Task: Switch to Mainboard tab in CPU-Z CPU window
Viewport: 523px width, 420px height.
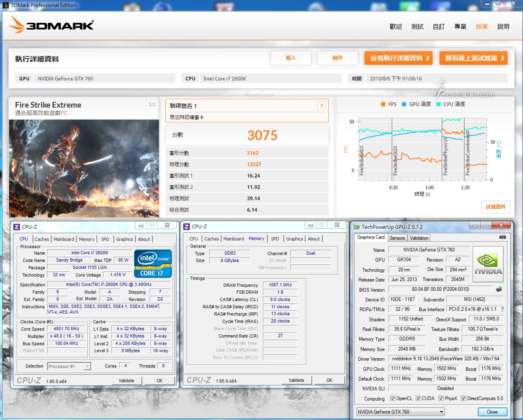Action: pyautogui.click(x=64, y=239)
